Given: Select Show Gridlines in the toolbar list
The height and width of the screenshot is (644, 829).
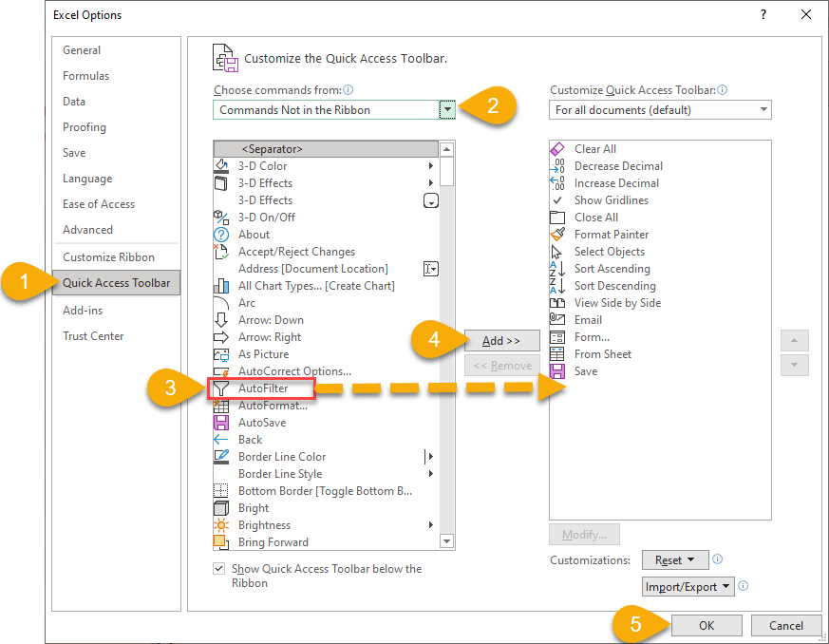Looking at the screenshot, I should click(611, 200).
